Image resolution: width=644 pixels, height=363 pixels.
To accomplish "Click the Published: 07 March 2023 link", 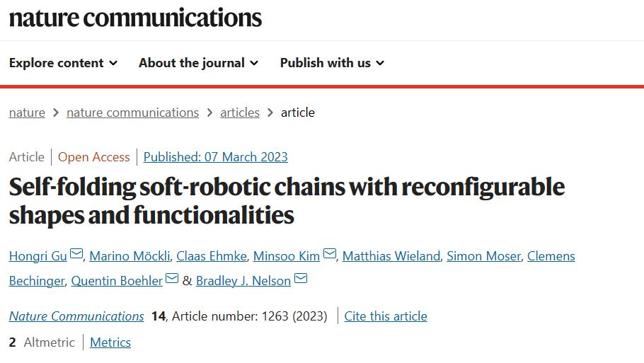I will [x=216, y=157].
